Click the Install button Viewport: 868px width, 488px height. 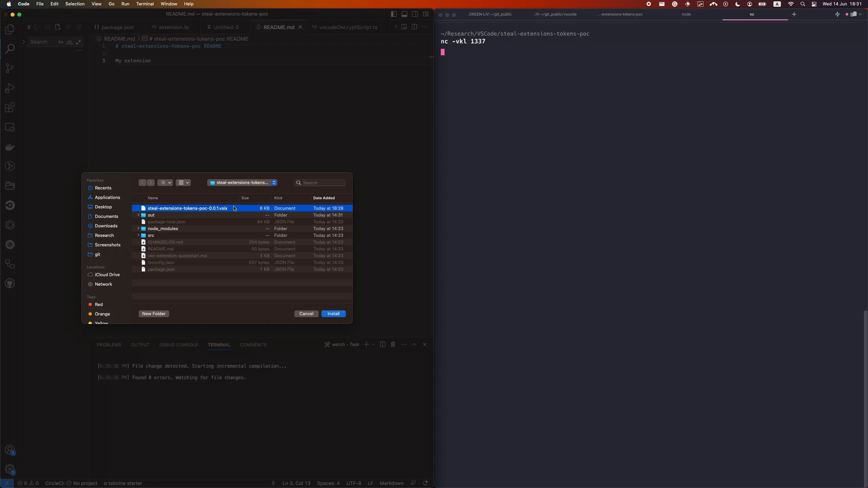[333, 313]
